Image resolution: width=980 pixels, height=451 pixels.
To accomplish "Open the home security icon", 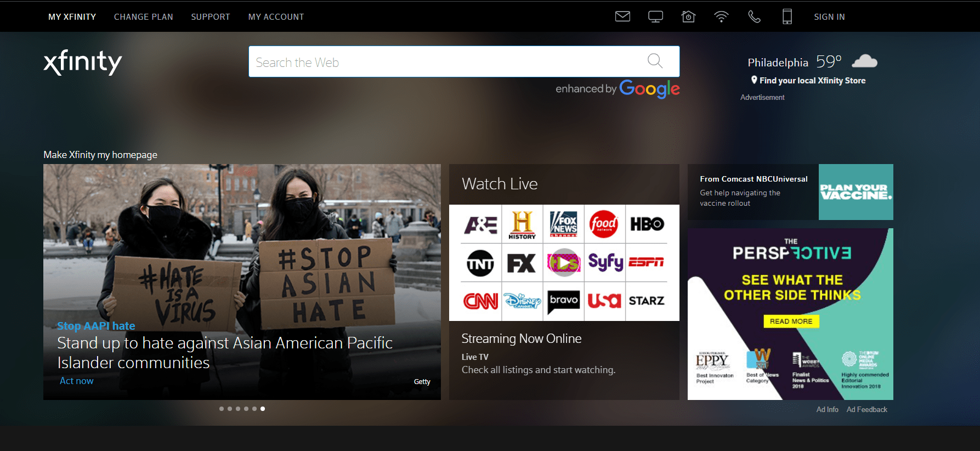I will [x=688, y=16].
